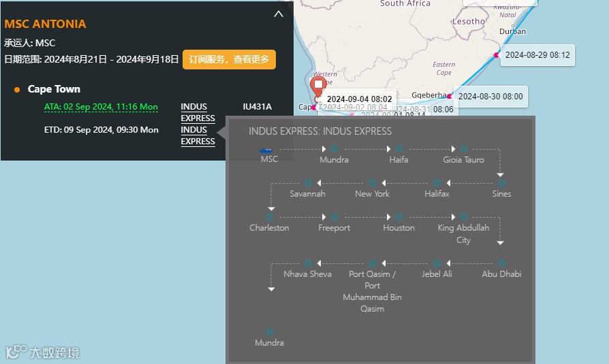609x364 pixels.
Task: Select the Sines port node
Action: (502, 183)
